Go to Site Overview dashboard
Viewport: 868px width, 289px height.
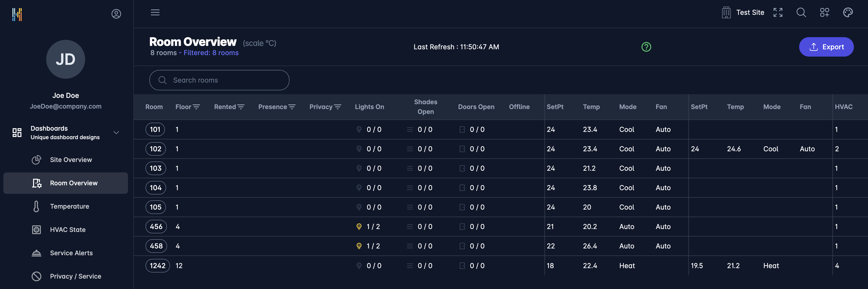click(x=71, y=160)
